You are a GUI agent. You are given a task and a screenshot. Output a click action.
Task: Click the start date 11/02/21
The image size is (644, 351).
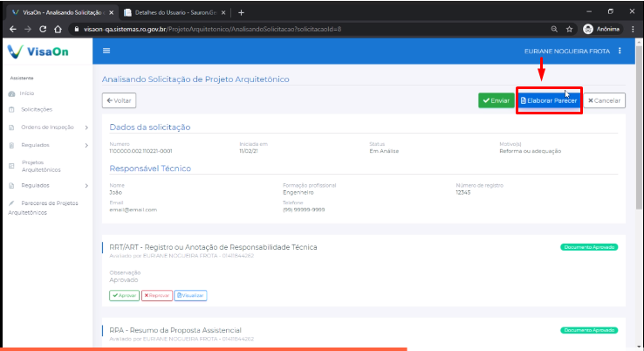(249, 151)
